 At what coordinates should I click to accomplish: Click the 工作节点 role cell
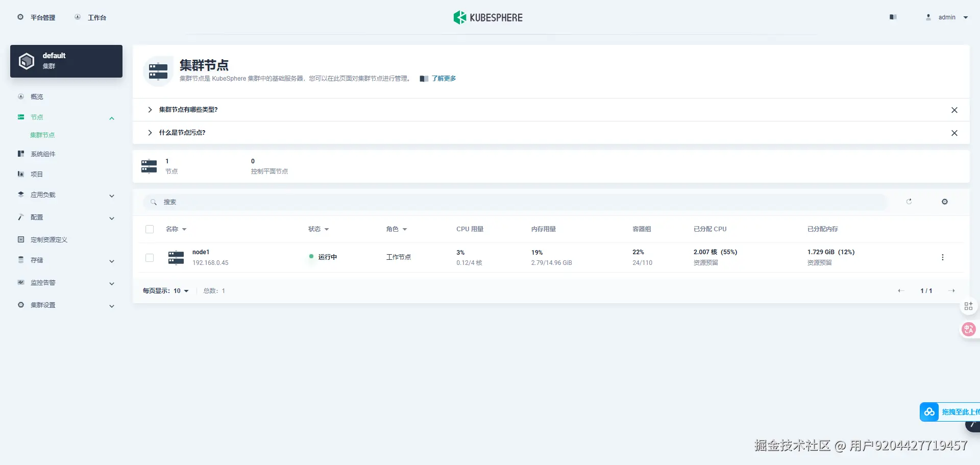point(399,257)
